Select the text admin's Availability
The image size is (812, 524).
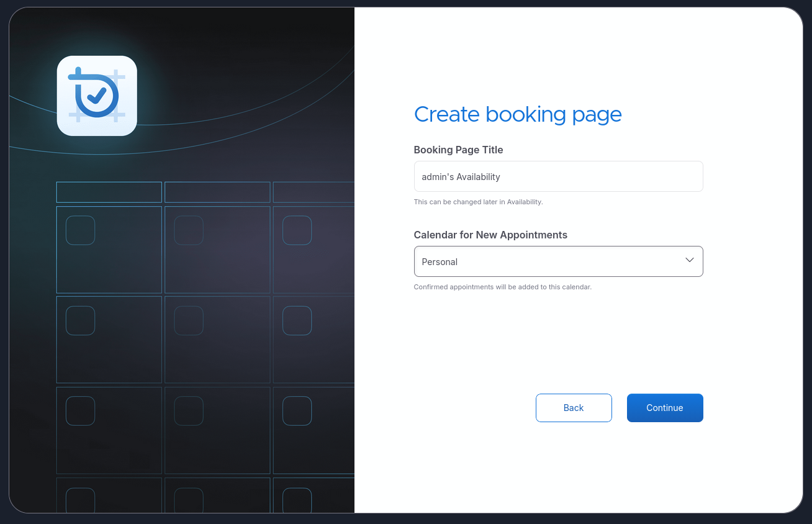461,176
